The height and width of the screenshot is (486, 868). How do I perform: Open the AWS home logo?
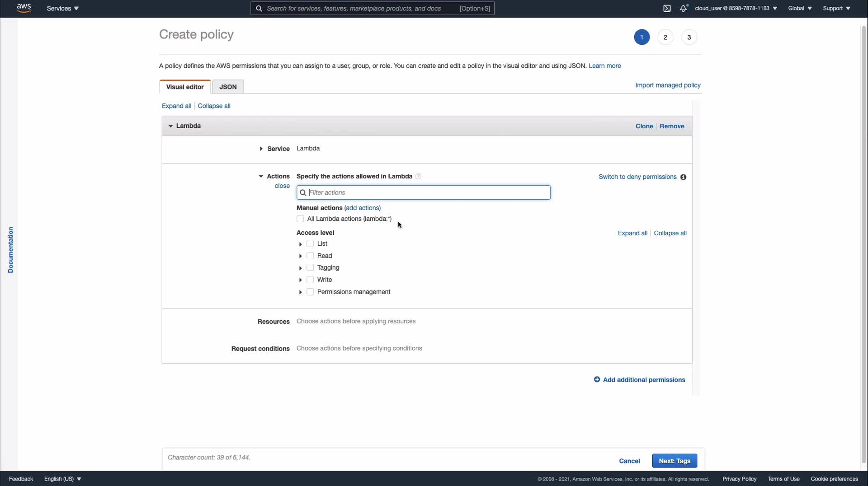coord(24,8)
